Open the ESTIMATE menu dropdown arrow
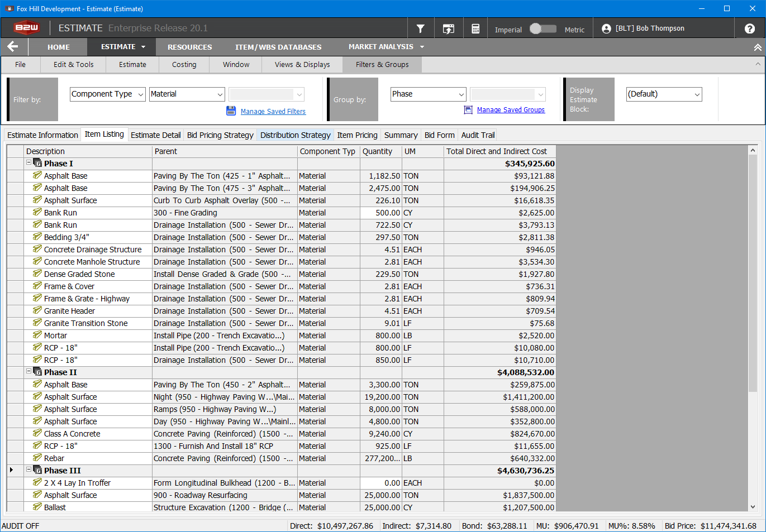 click(144, 47)
